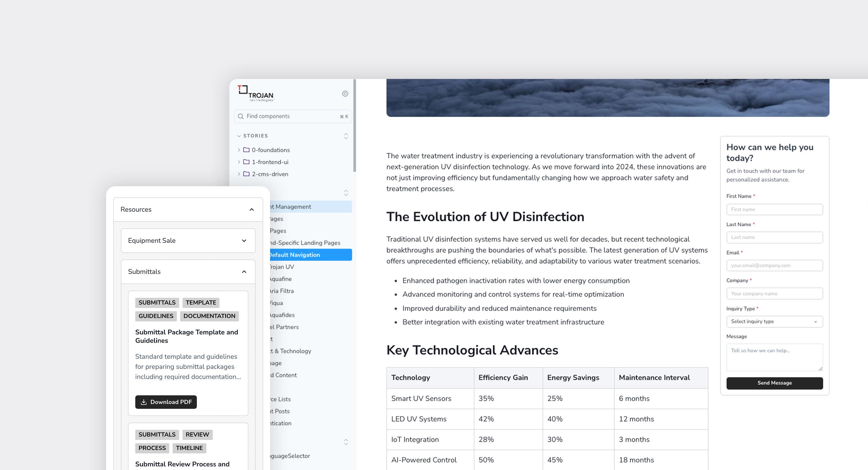The height and width of the screenshot is (470, 868).
Task: Select the Default Navigation story
Action: 311,255
